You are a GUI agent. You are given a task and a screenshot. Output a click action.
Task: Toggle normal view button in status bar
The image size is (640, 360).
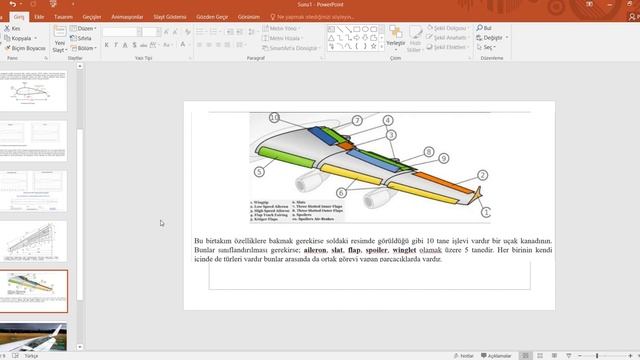525,356
